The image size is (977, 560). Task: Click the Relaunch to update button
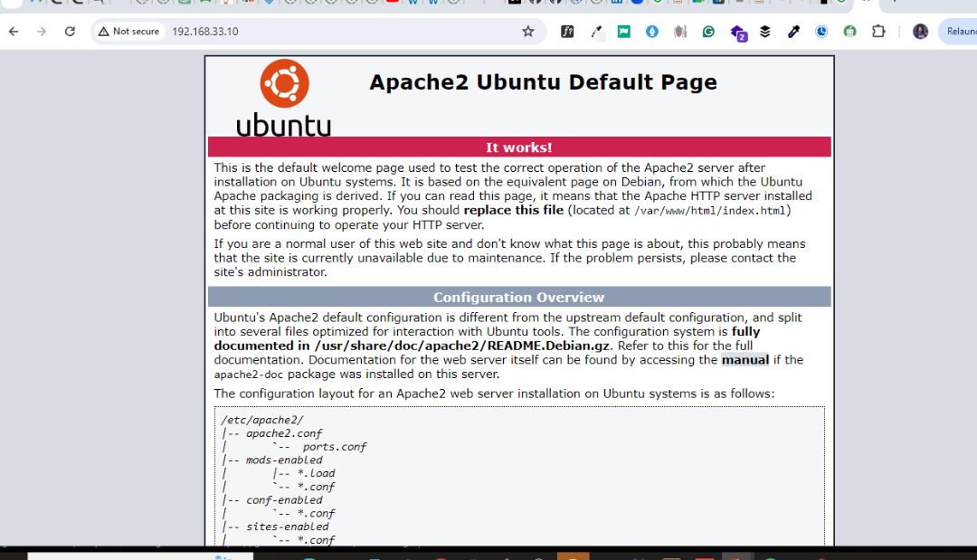coord(960,31)
